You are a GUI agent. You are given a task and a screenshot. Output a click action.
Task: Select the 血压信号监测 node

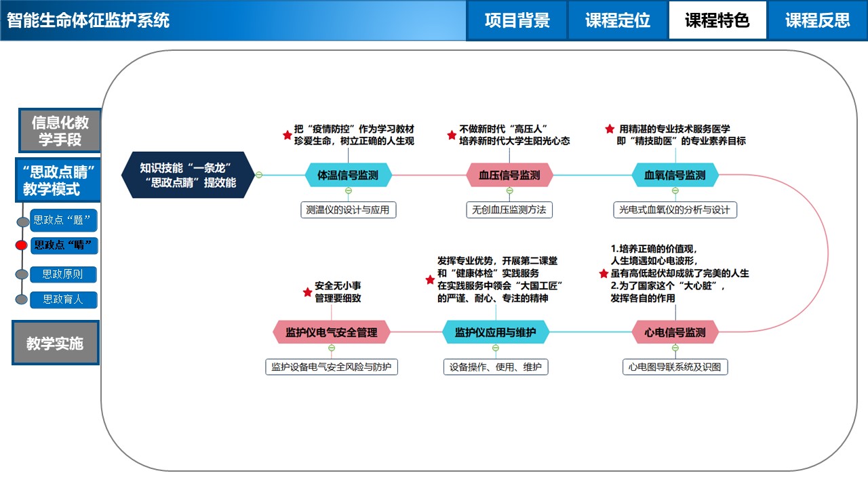510,175
